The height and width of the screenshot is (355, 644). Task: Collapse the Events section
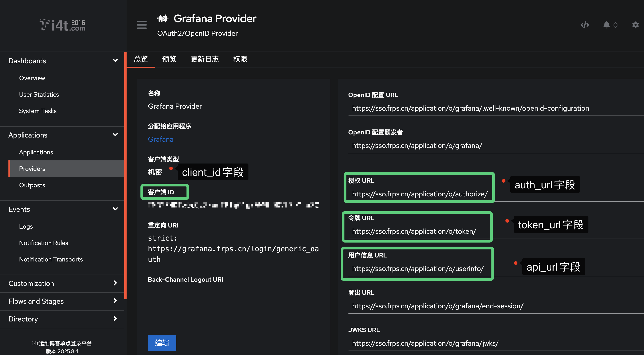pyautogui.click(x=115, y=209)
